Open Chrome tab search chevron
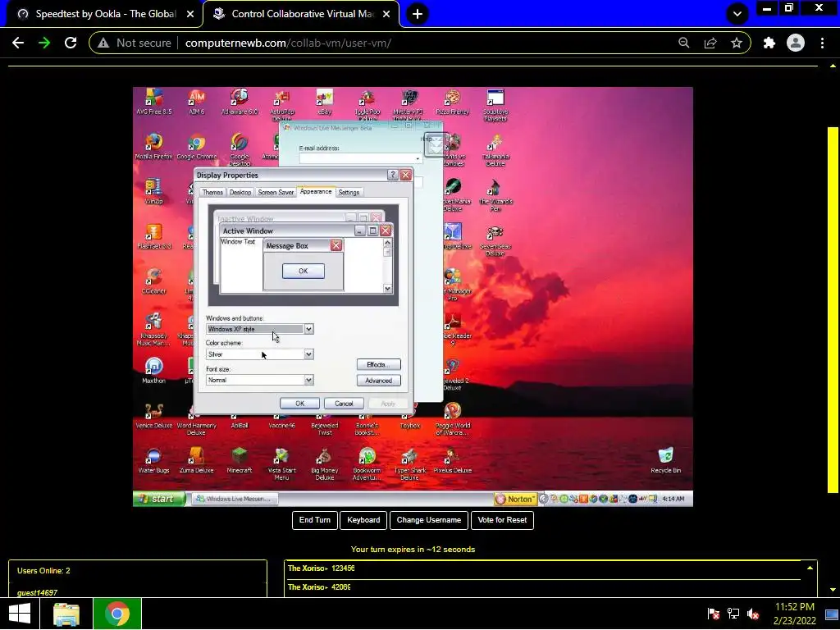Screen dimensions: 840x630 737,13
